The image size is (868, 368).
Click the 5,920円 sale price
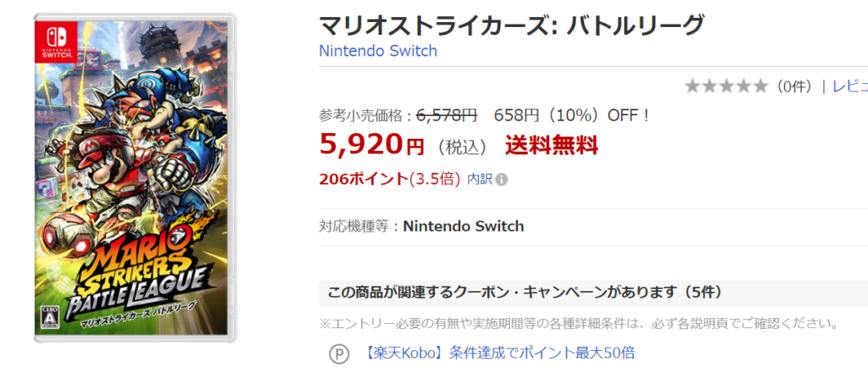372,144
